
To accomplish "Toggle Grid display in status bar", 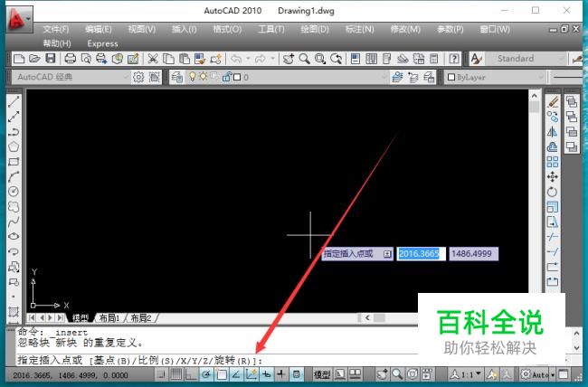I will coord(176,373).
